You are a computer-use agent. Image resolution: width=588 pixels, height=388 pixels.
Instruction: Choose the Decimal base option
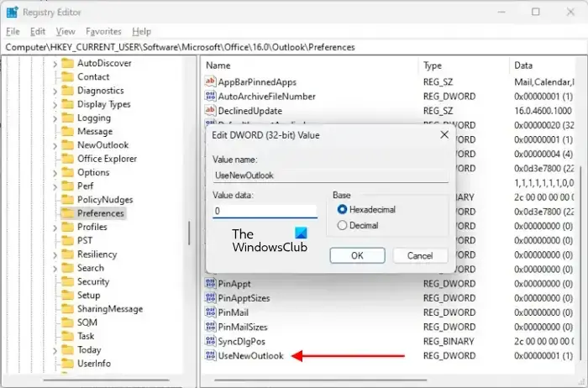[x=342, y=225]
